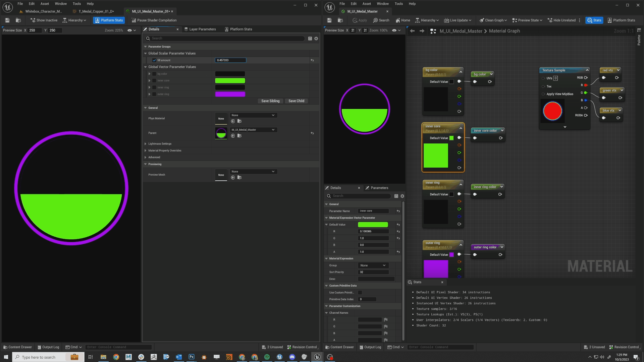Click table view icon in left Details search

point(310,39)
